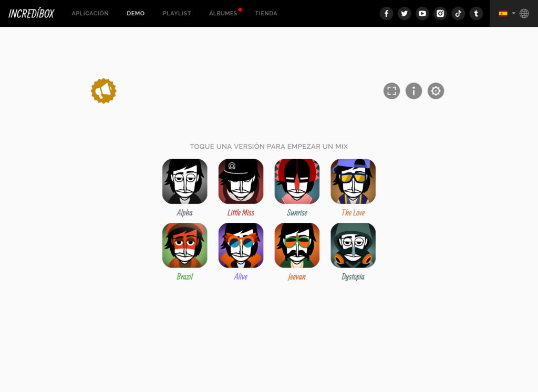Open the TikTok social icon
Screen dimensions: 538x392
coord(458,13)
